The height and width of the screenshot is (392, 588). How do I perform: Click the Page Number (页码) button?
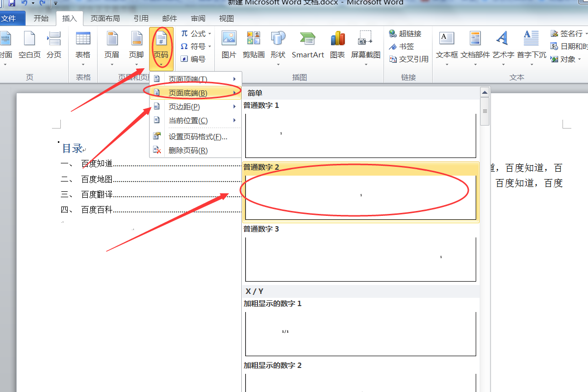click(x=161, y=48)
